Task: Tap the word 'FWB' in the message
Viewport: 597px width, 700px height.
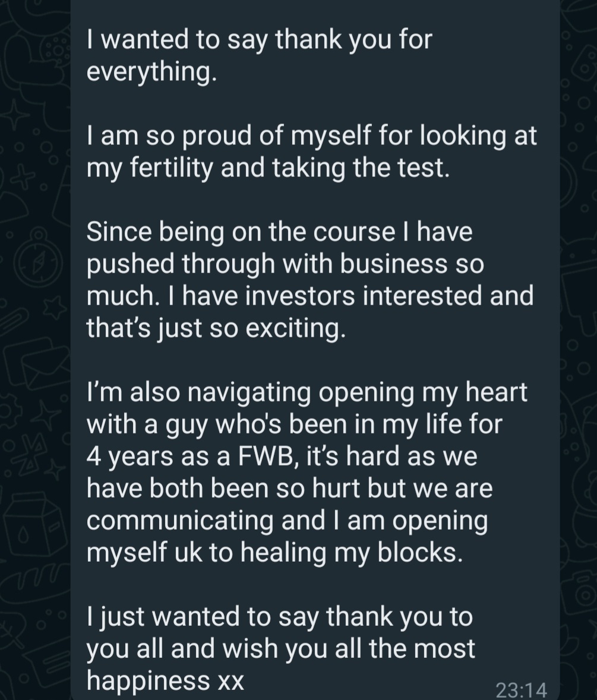Action: (x=268, y=456)
